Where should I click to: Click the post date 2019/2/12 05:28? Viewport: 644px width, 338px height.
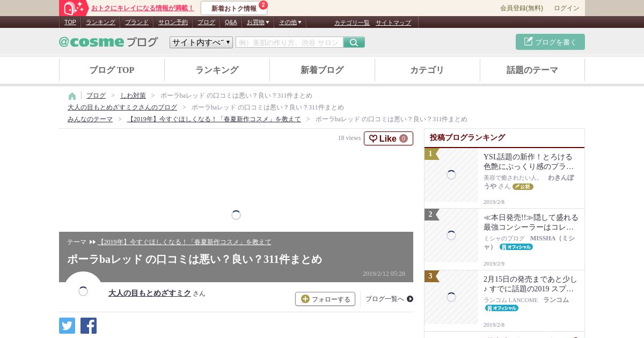pos(384,274)
